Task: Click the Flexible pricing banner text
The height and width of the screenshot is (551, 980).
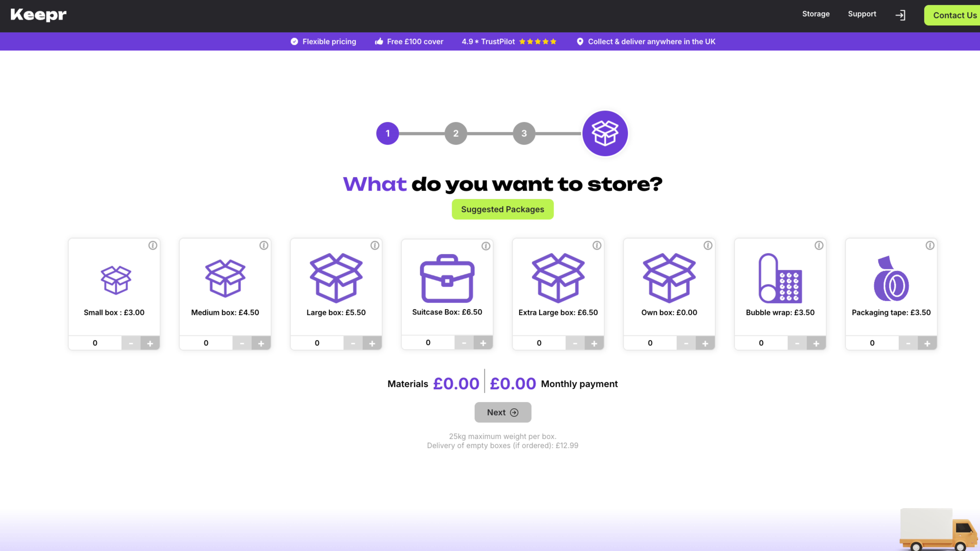Action: point(329,41)
